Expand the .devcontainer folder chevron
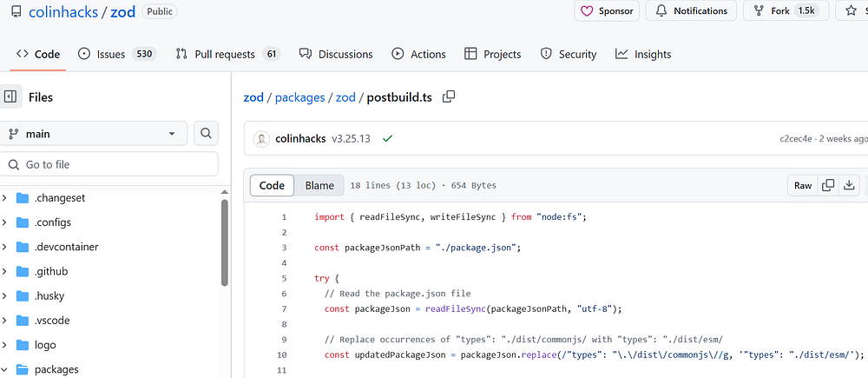 4,247
